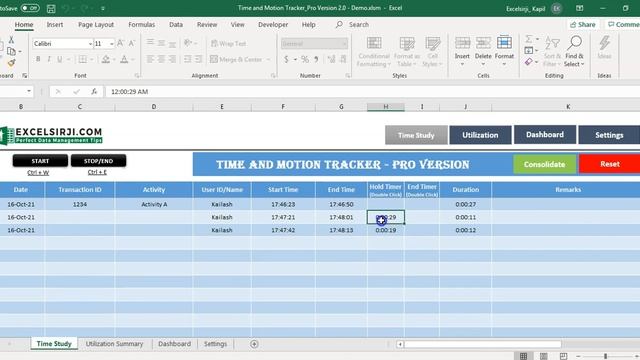Click the Fill Color bucket swatch
640x360 pixels.
point(106,60)
